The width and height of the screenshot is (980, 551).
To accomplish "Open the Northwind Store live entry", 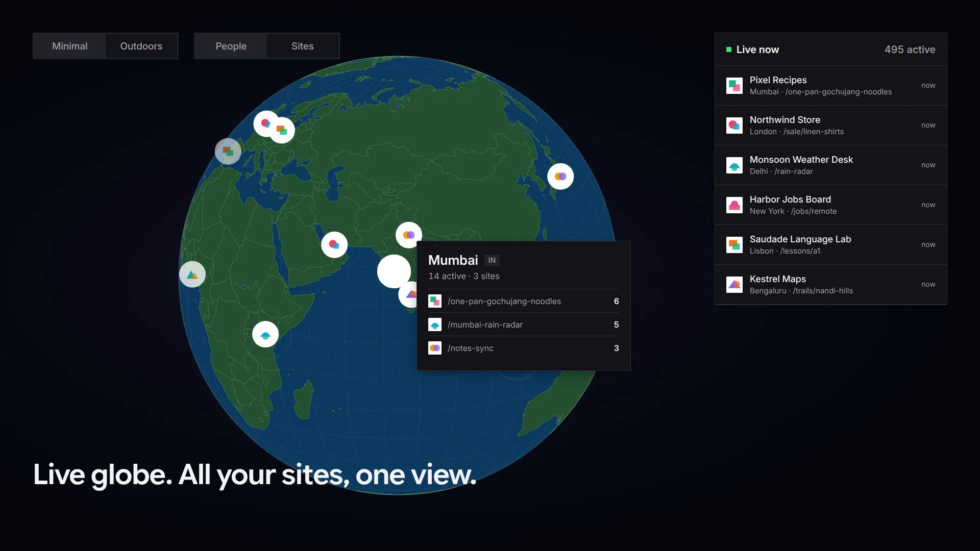I will [830, 126].
